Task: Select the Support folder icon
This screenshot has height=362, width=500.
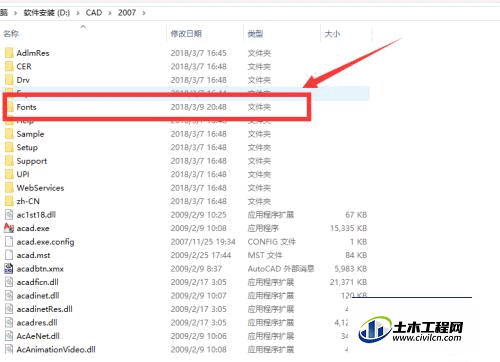Action: click(9, 161)
